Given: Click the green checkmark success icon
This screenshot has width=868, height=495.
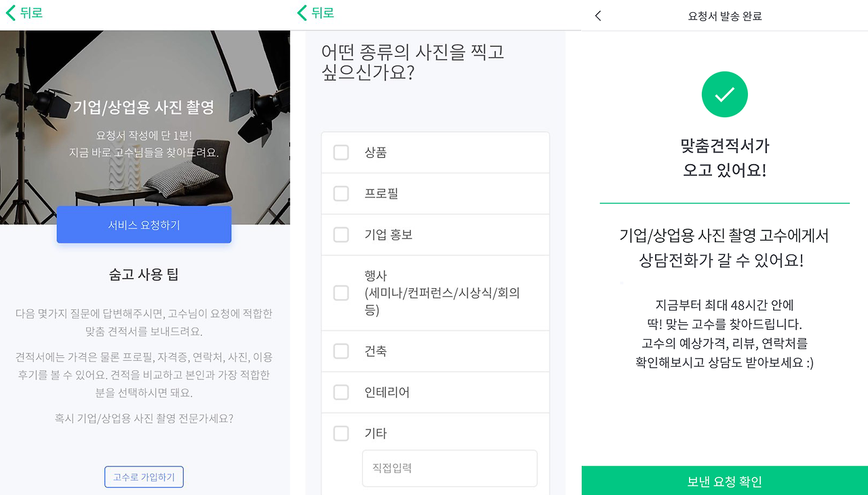Looking at the screenshot, I should [x=724, y=94].
